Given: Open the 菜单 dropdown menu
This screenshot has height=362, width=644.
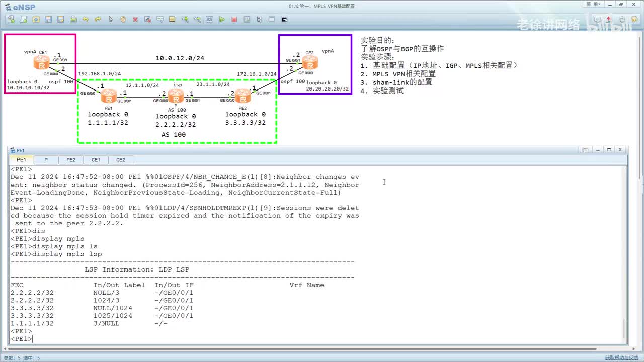Looking at the screenshot, I should pyautogui.click(x=593, y=4).
